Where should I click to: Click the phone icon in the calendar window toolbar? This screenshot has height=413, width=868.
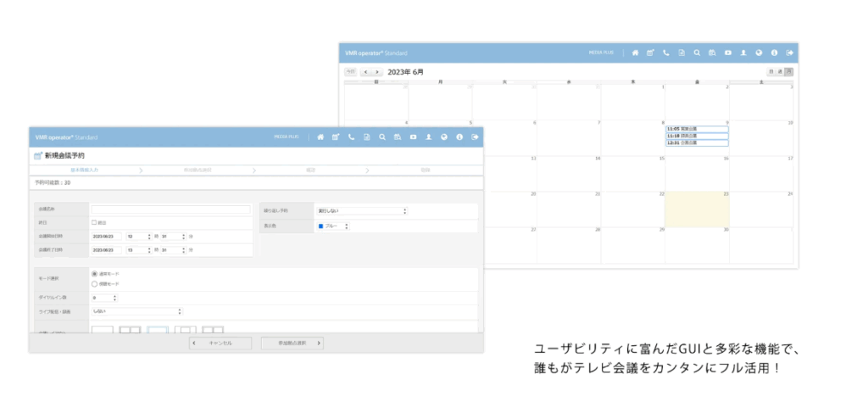point(665,53)
